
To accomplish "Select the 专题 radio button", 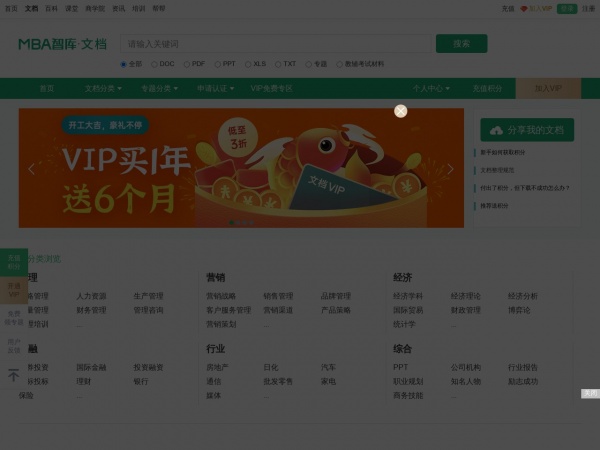I will pos(308,64).
